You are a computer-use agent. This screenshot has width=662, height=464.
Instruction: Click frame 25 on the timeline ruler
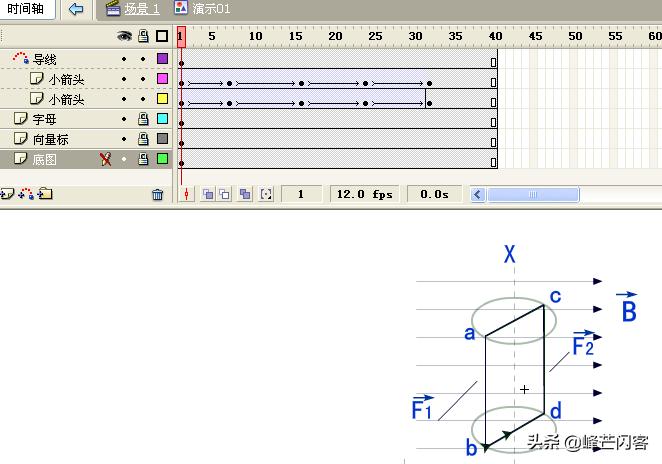click(x=375, y=36)
